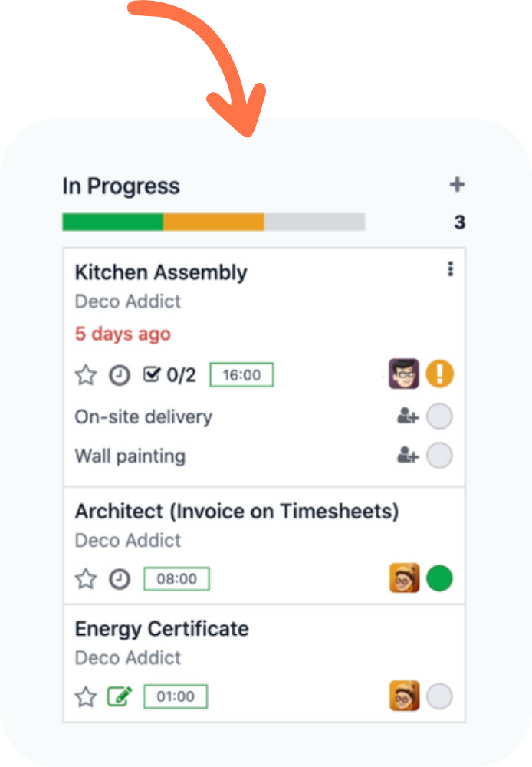This screenshot has width=532, height=767.
Task: Filter by the green progress bar segment
Action: [113, 222]
